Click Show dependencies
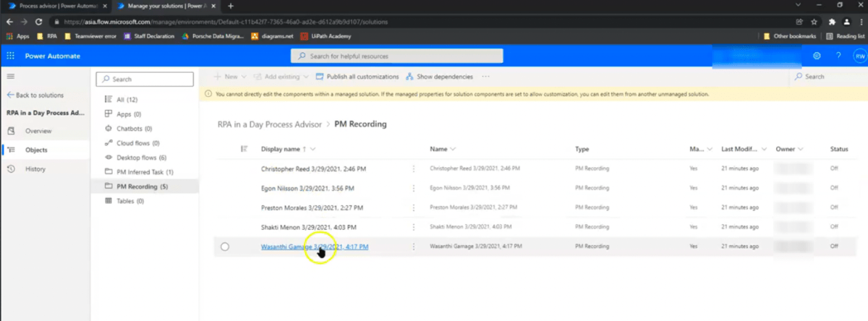The image size is (868, 321). [x=440, y=76]
